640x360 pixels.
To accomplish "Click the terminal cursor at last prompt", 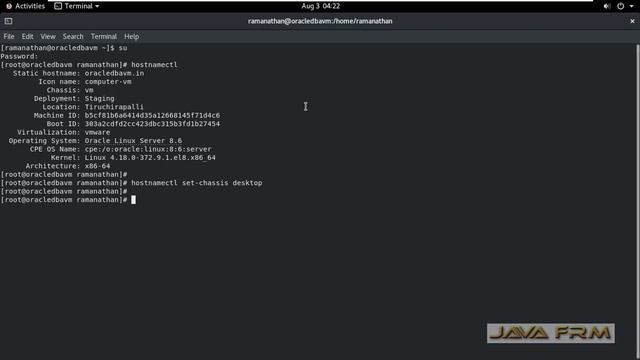I will (x=133, y=200).
